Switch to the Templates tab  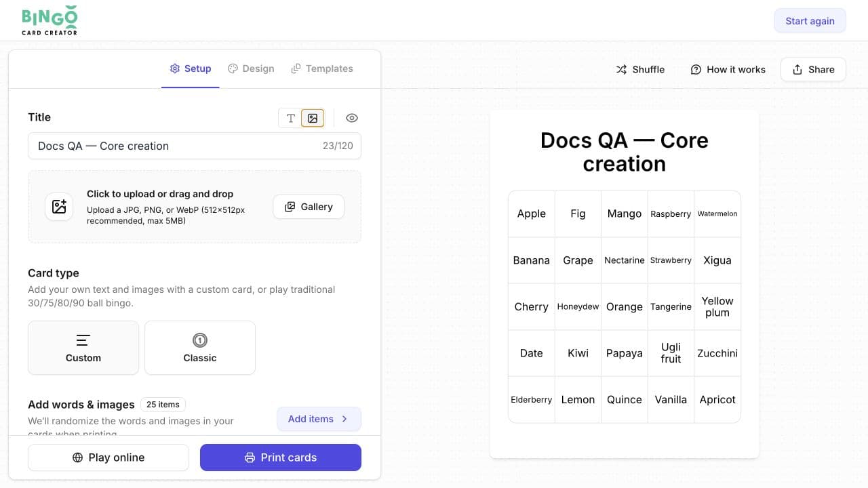click(x=322, y=68)
